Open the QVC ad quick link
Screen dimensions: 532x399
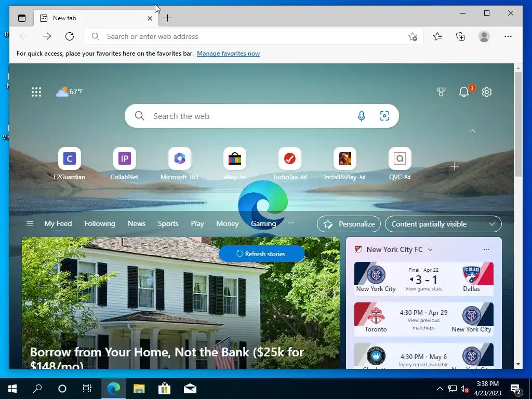pyautogui.click(x=400, y=164)
